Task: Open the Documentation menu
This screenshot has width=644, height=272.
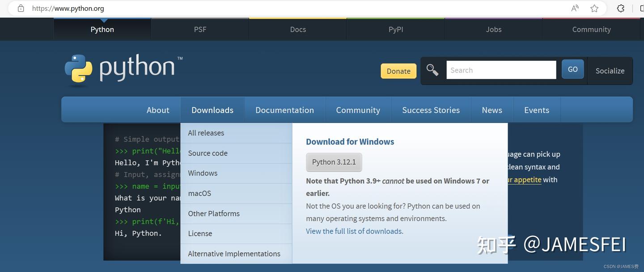Action: tap(284, 110)
